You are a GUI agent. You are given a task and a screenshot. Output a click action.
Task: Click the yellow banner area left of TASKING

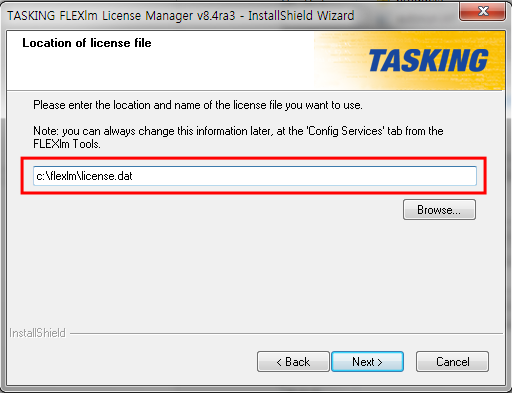[x=340, y=62]
